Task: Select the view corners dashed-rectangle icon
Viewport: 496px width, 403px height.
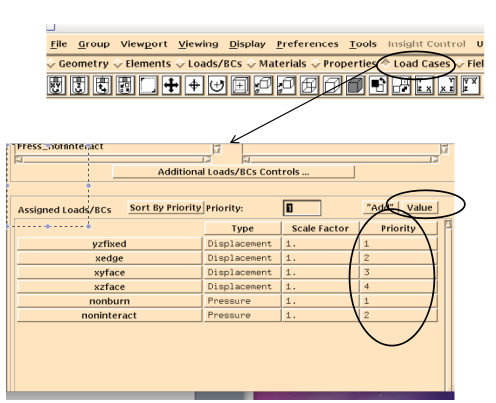Action: click(x=148, y=85)
